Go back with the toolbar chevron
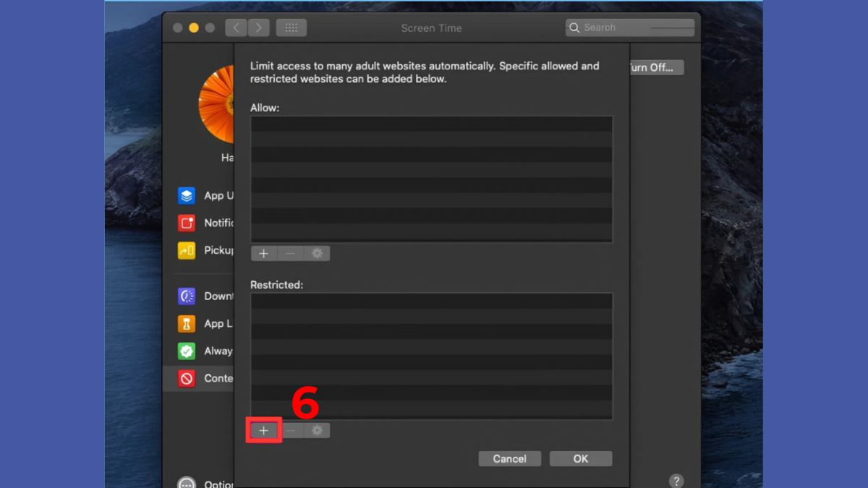Image resolution: width=868 pixels, height=488 pixels. point(236,28)
